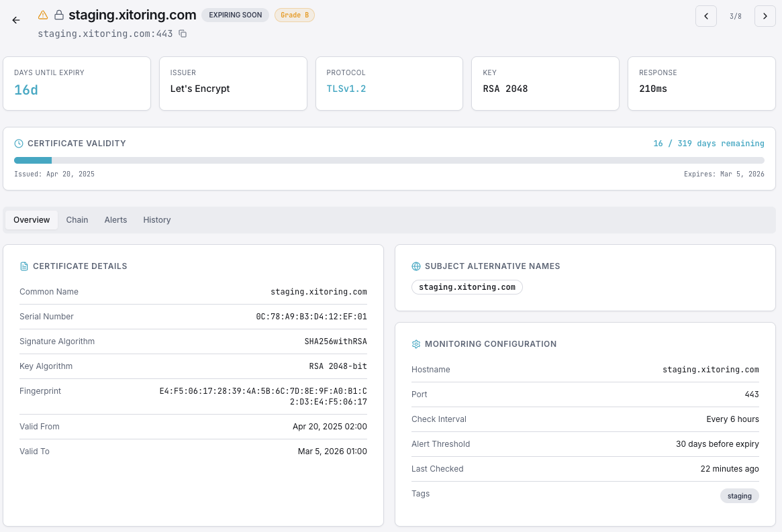The width and height of the screenshot is (782, 532).
Task: Click the gear icon for Monitoring Configuration
Action: (415, 343)
